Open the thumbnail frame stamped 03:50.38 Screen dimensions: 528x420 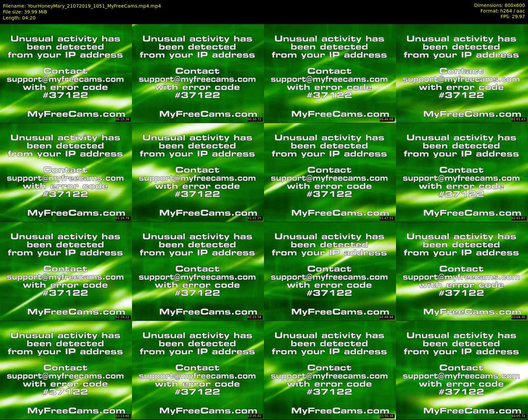coord(330,370)
